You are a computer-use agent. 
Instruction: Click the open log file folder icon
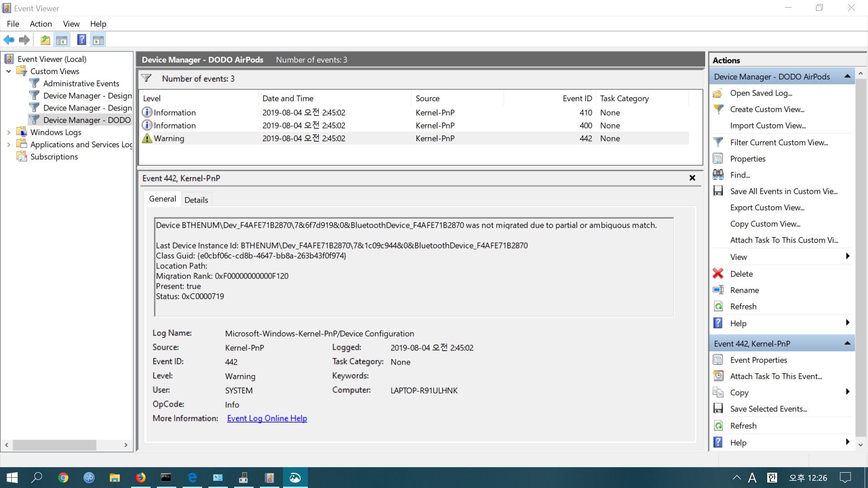[45, 40]
